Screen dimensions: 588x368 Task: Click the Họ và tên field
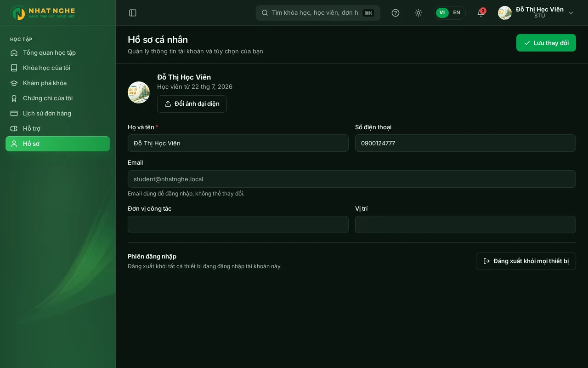point(238,143)
